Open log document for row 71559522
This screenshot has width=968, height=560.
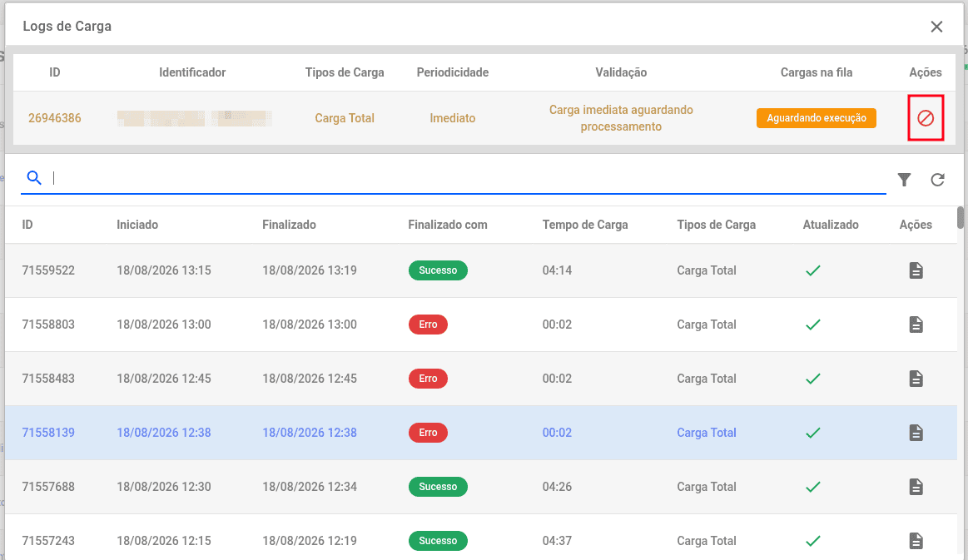(916, 270)
